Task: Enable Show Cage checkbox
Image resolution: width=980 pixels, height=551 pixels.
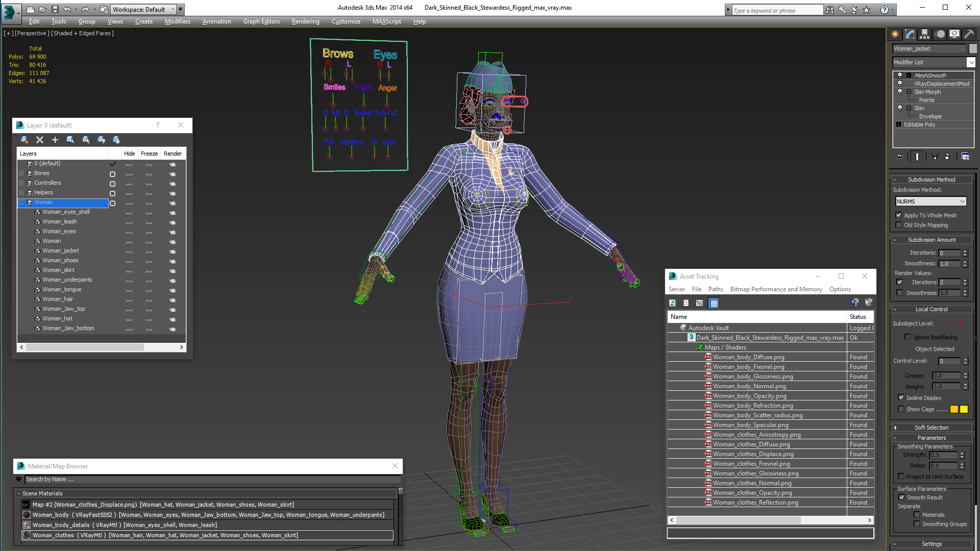Action: click(x=901, y=409)
